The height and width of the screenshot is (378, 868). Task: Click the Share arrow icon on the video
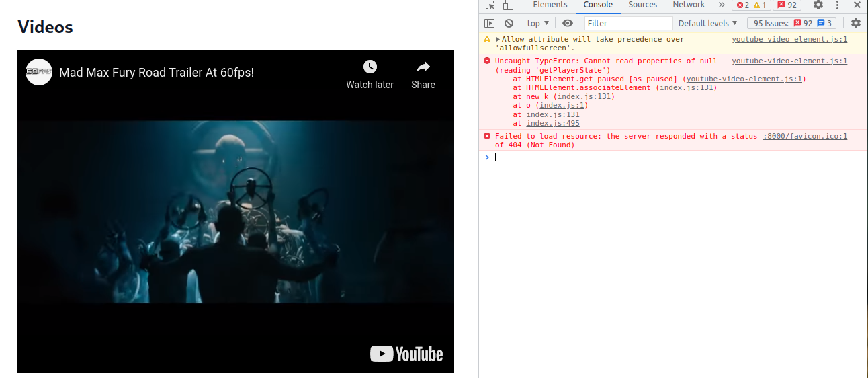[x=423, y=67]
